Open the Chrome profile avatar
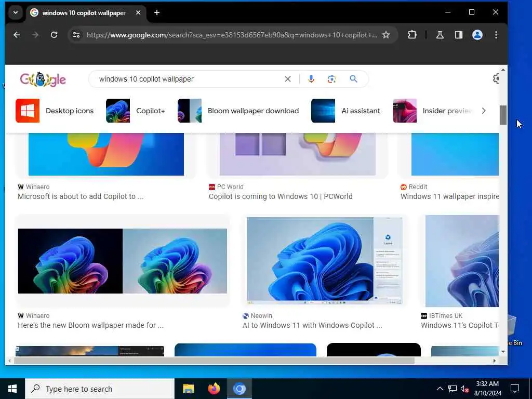 pos(477,35)
